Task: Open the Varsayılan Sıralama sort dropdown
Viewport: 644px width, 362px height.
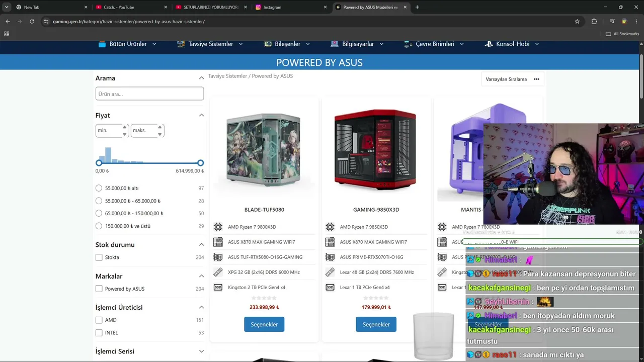Action: (x=512, y=79)
